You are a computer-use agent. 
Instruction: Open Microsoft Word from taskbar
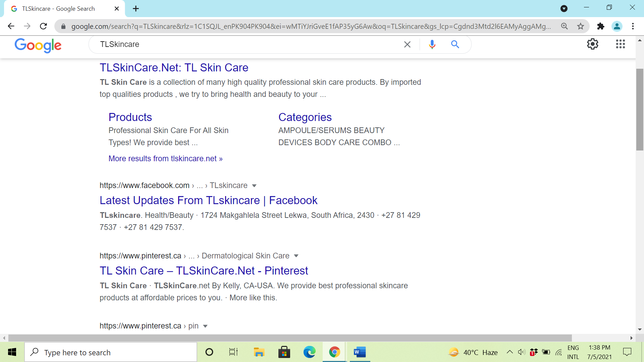coord(359,352)
